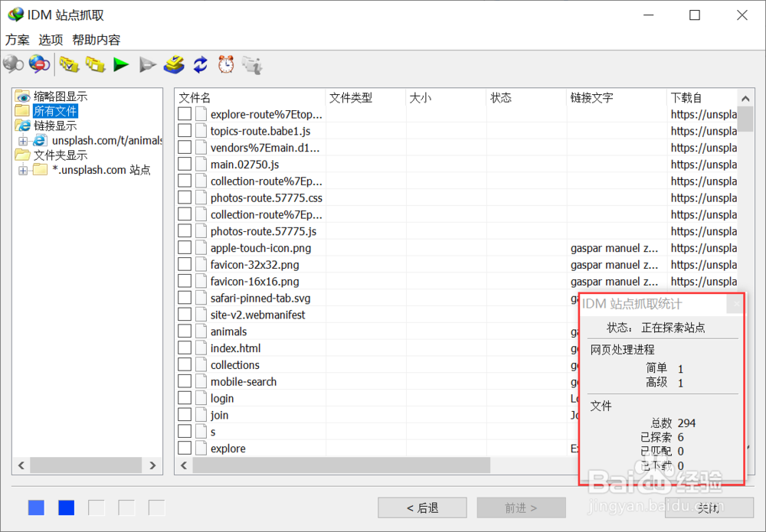Image resolution: width=766 pixels, height=532 pixels.
Task: Click the file icon of main.02750.js
Action: pos(201,165)
